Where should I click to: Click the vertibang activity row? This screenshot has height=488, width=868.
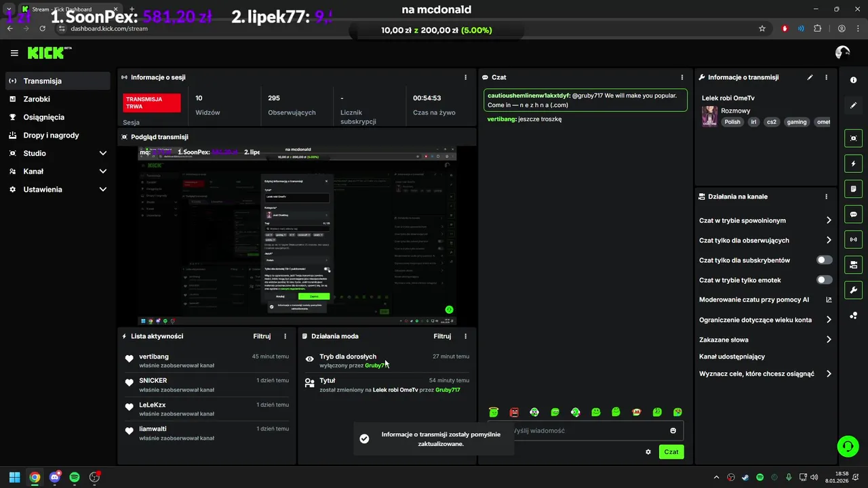tap(208, 361)
